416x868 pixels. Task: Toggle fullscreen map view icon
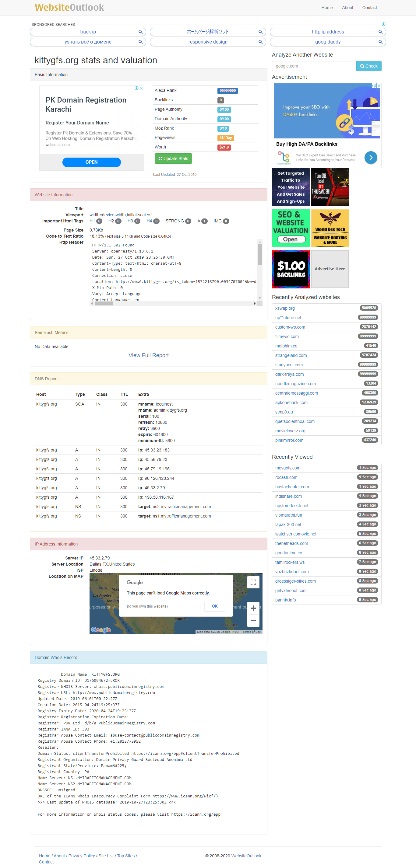click(x=253, y=583)
